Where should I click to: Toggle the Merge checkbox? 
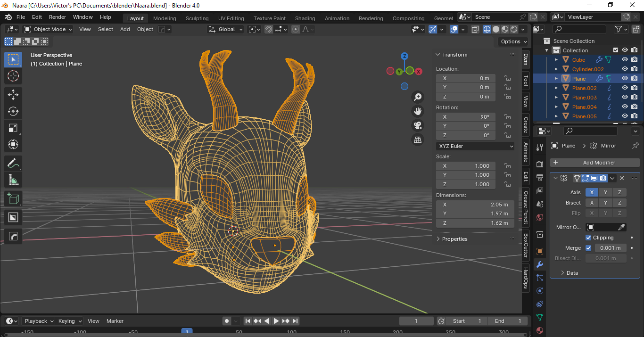(x=588, y=248)
